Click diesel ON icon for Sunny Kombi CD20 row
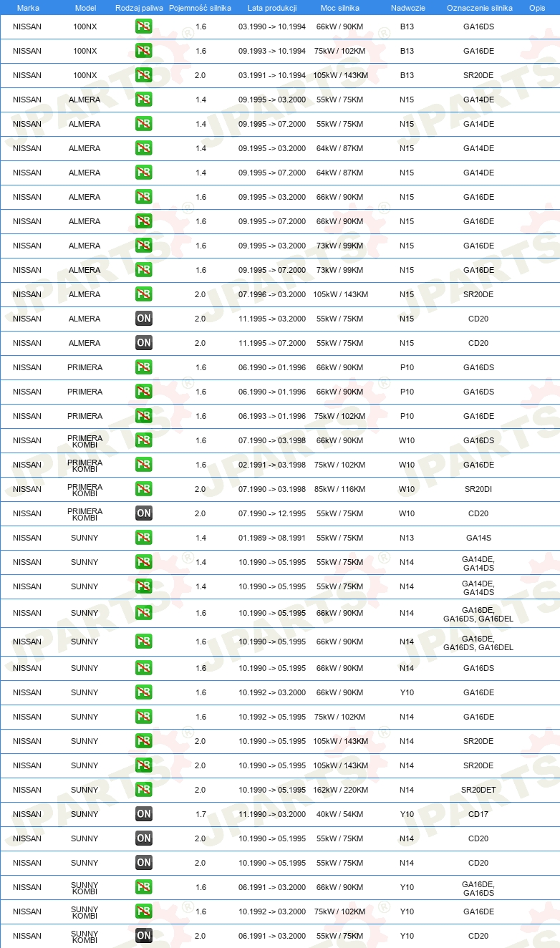The image size is (560, 948). 144,936
